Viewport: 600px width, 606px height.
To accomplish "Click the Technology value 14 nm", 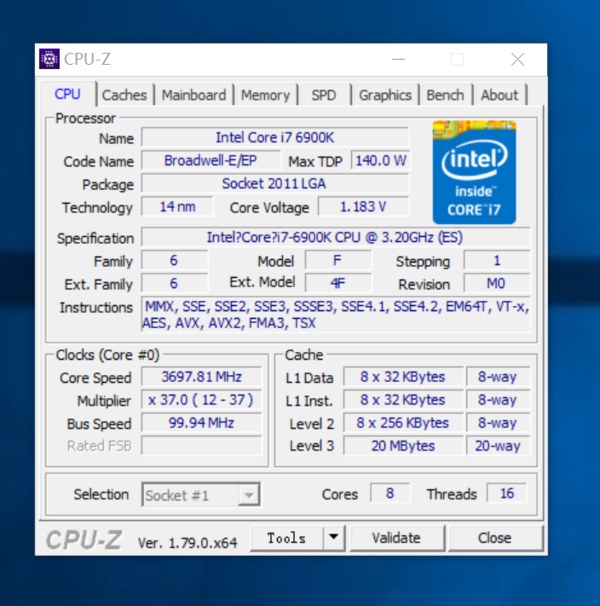I will point(177,206).
